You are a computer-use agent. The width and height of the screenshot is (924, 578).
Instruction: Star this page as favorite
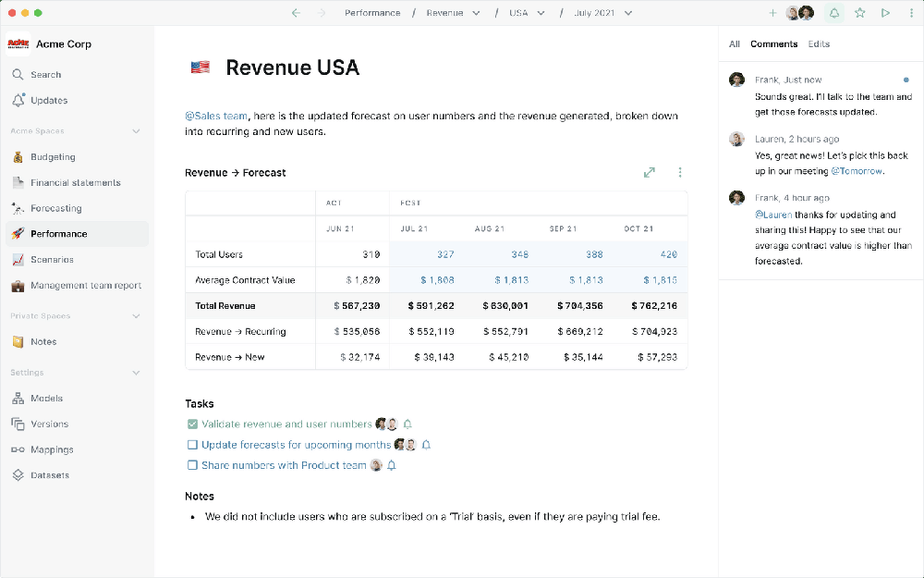[860, 13]
